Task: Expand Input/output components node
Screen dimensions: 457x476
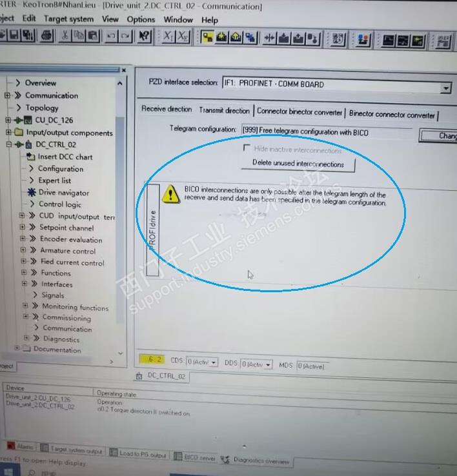Action: (8, 132)
